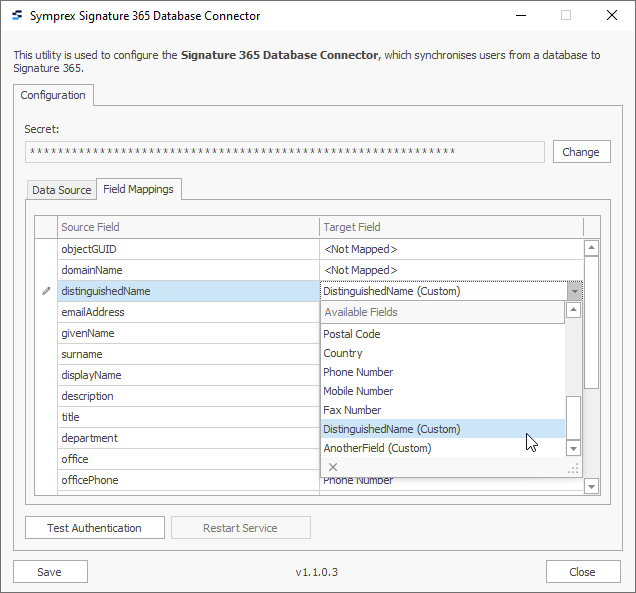Click the Secret masked input field
Image resolution: width=636 pixels, height=593 pixels.
pyautogui.click(x=285, y=152)
